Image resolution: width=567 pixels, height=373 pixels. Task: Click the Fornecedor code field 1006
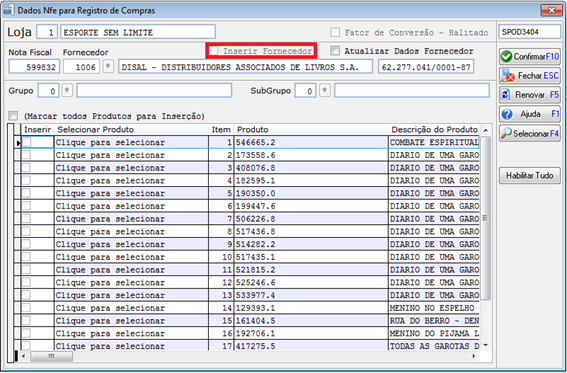[x=81, y=67]
